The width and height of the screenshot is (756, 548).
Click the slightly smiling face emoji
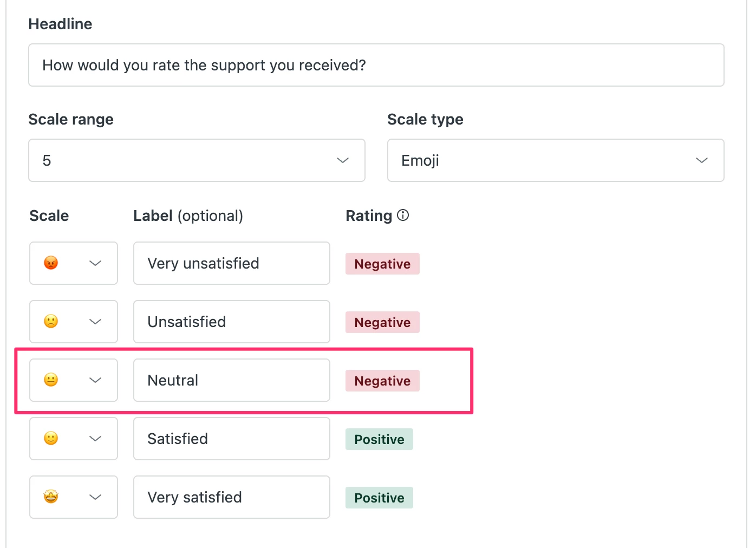pos(51,439)
